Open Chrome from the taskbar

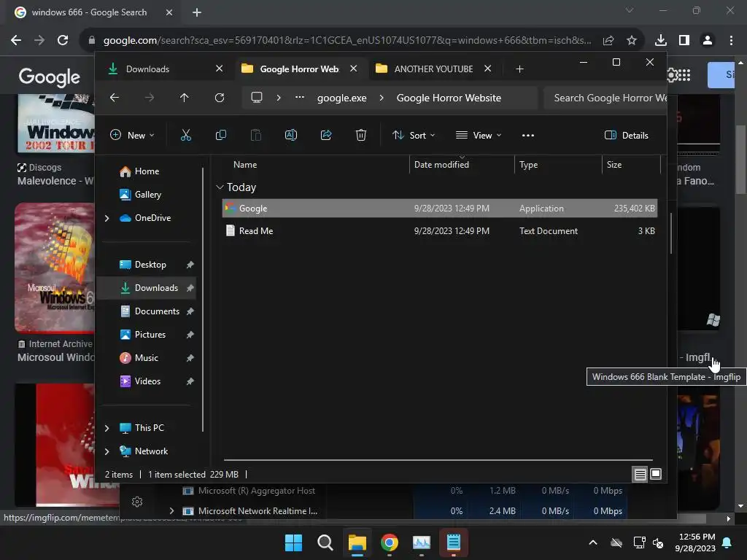click(x=390, y=542)
